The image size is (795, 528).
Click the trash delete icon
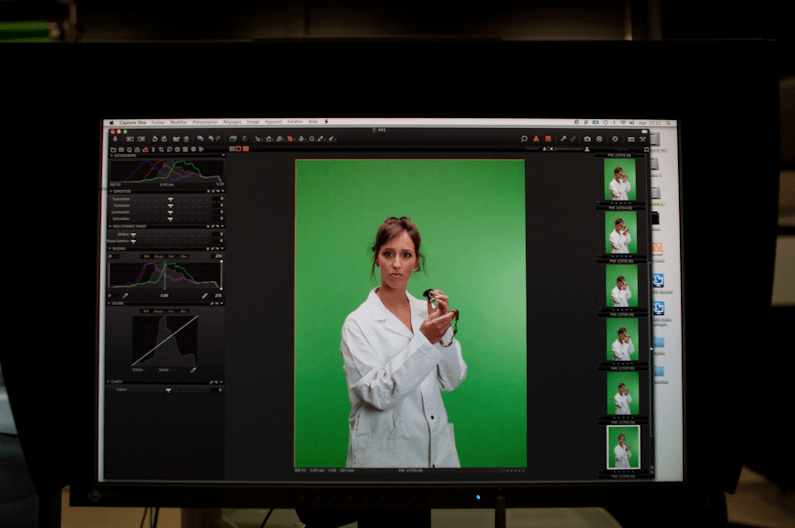[x=186, y=139]
